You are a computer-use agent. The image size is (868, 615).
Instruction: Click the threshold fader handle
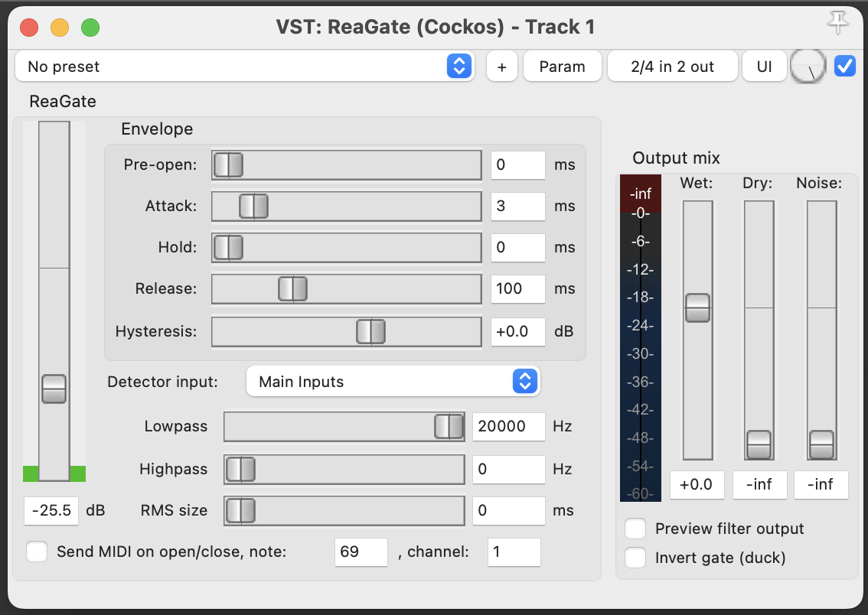54,389
